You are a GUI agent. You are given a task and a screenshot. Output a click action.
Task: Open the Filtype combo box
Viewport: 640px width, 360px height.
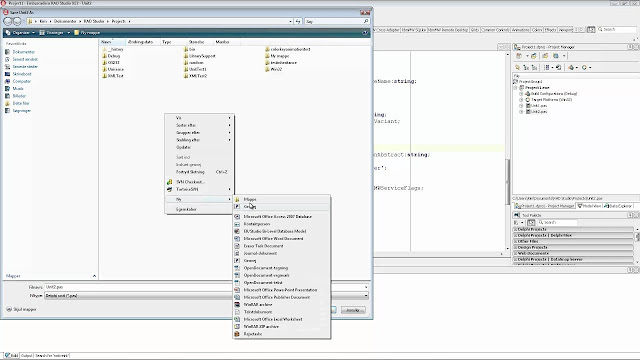coord(206,296)
